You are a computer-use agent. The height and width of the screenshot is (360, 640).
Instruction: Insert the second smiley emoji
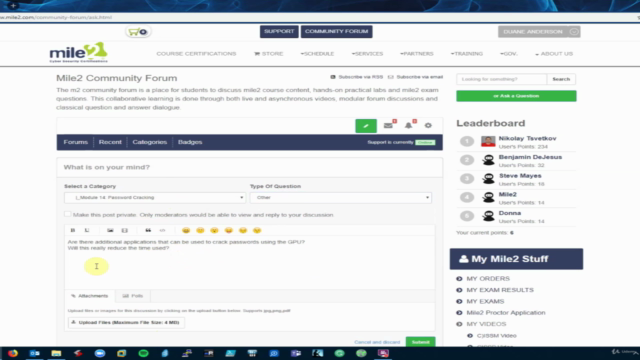click(200, 230)
